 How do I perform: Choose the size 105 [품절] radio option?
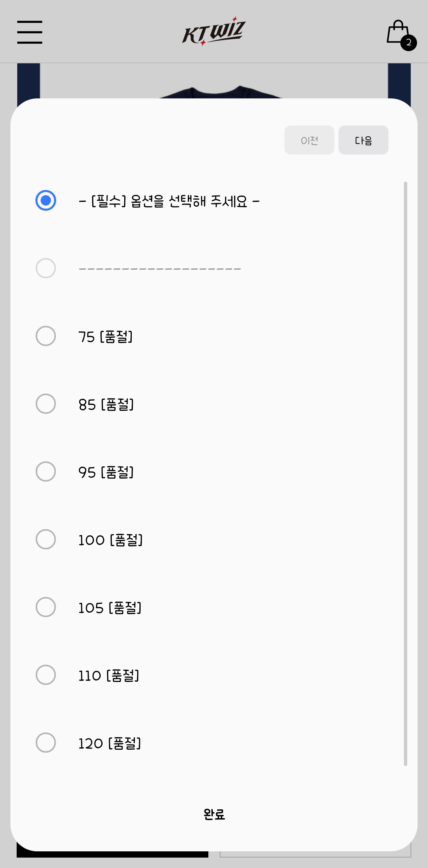point(46,607)
